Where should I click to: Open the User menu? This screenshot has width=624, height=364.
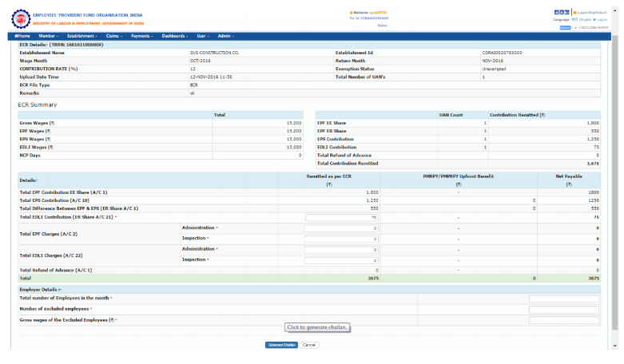pos(203,36)
